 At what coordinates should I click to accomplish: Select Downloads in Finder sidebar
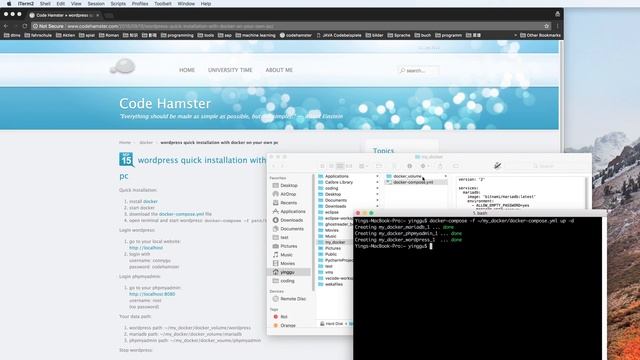tap(291, 220)
